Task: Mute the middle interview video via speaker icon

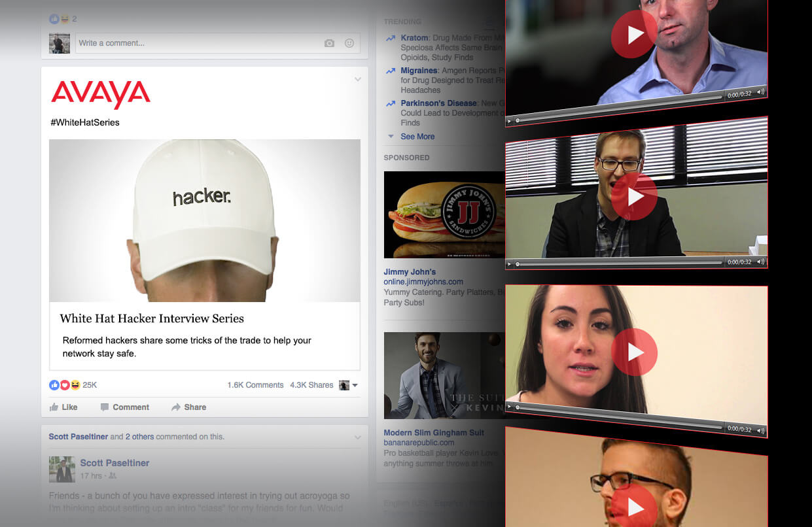Action: coord(759,262)
